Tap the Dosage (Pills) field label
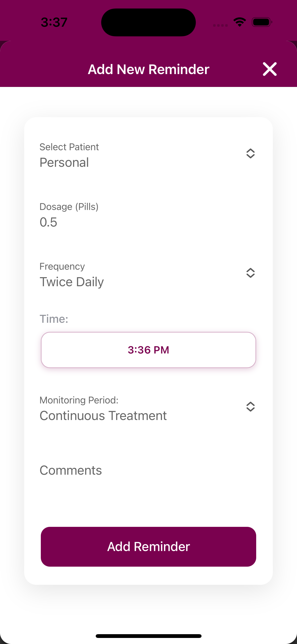The height and width of the screenshot is (644, 297). [x=69, y=207]
